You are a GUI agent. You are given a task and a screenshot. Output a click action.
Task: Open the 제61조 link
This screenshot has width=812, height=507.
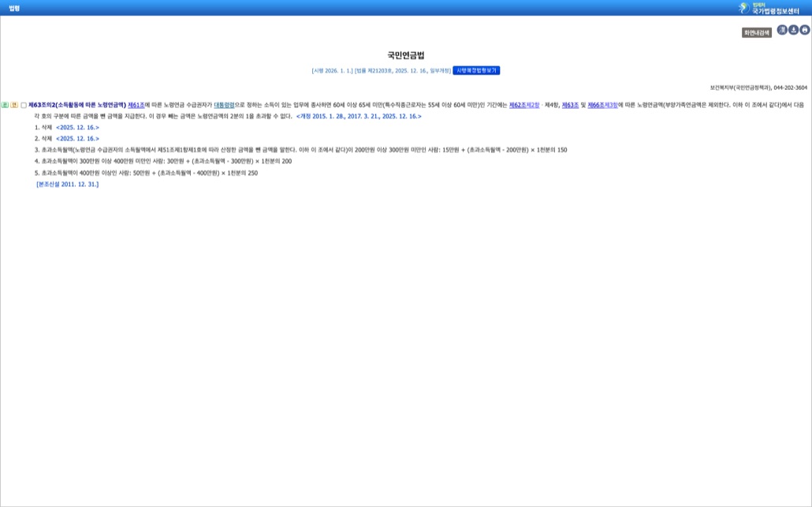pyautogui.click(x=136, y=105)
